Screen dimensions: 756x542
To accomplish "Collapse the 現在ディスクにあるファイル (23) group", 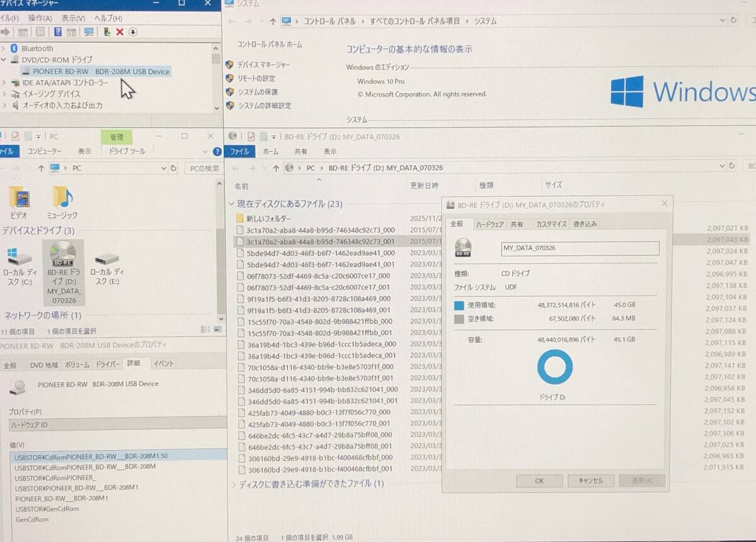I will (231, 204).
